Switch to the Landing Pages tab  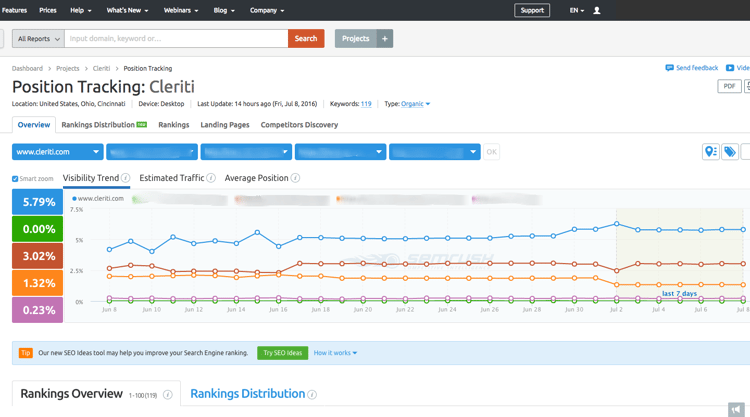[225, 125]
